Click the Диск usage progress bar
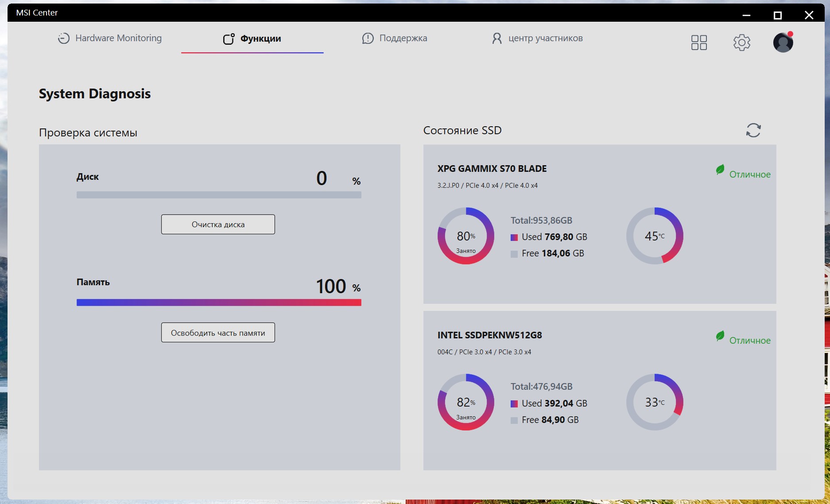Viewport: 830px width, 504px height. (x=219, y=195)
